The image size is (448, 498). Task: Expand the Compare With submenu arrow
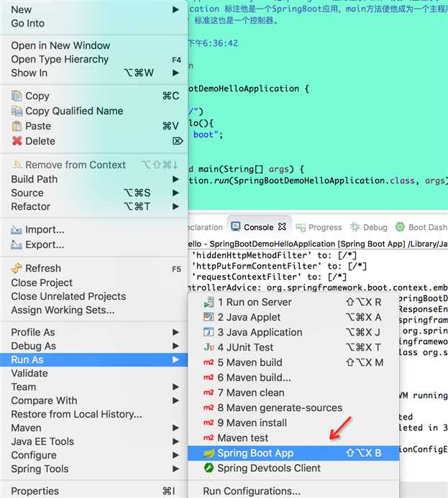175,400
